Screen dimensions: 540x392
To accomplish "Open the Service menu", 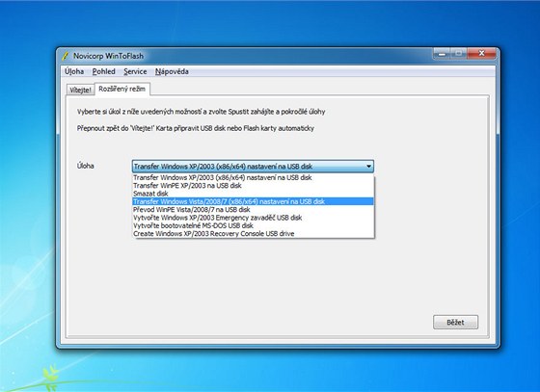I will coord(135,71).
